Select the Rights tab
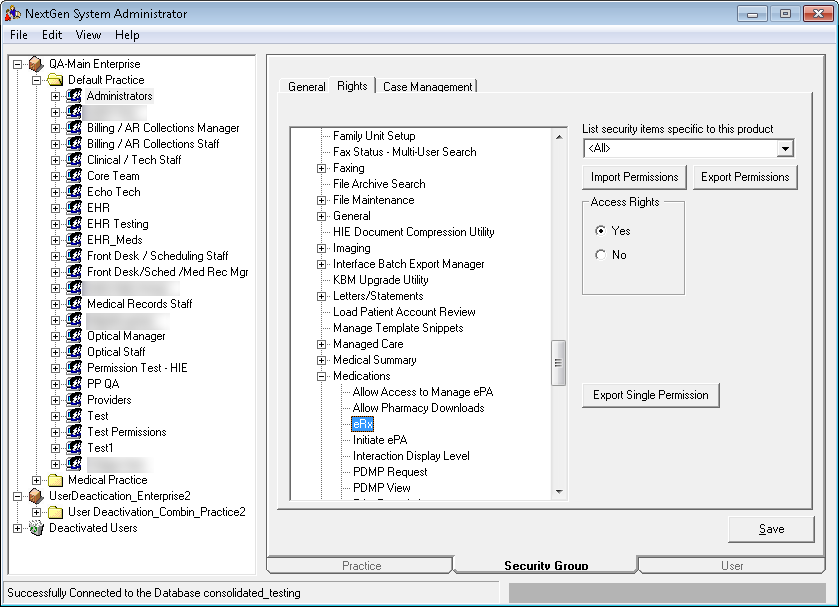Viewport: 839px width, 607px height. tap(352, 86)
